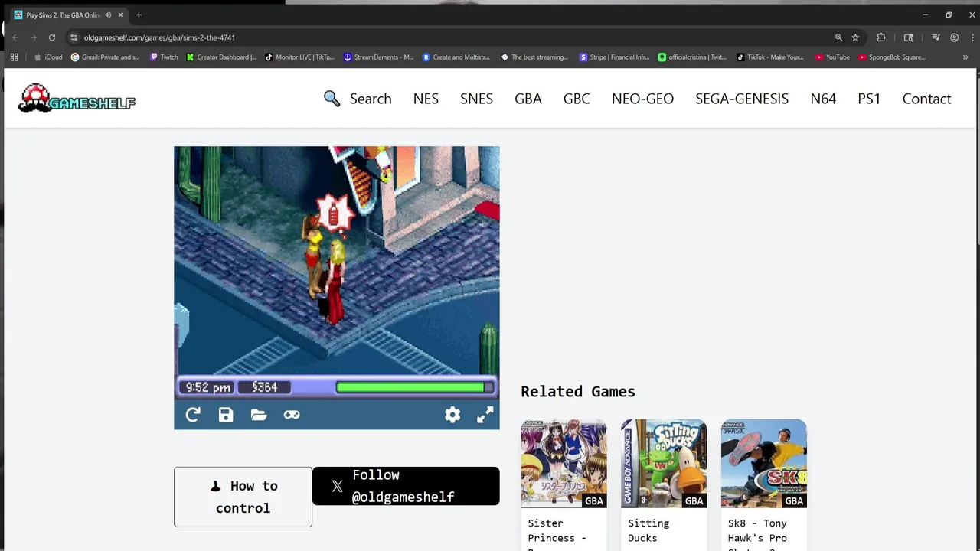Open the apps grid in bookmarks bar
980x551 pixels.
coord(14,57)
